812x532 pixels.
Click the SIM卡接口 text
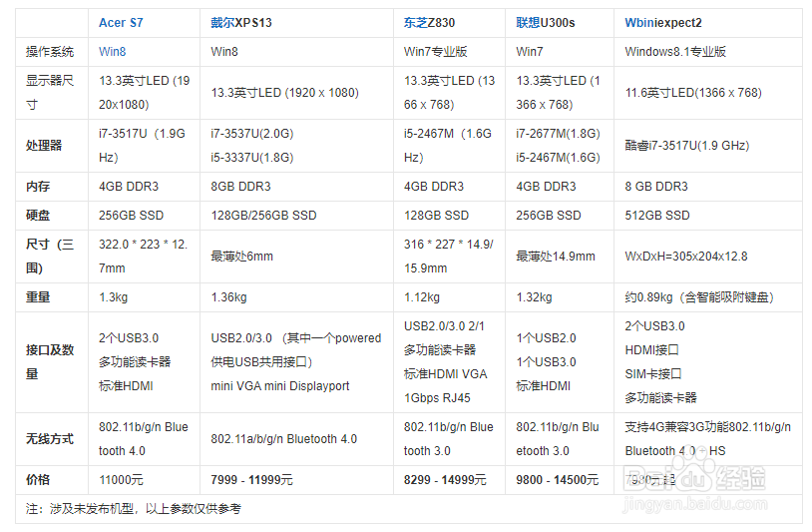pyautogui.click(x=653, y=374)
